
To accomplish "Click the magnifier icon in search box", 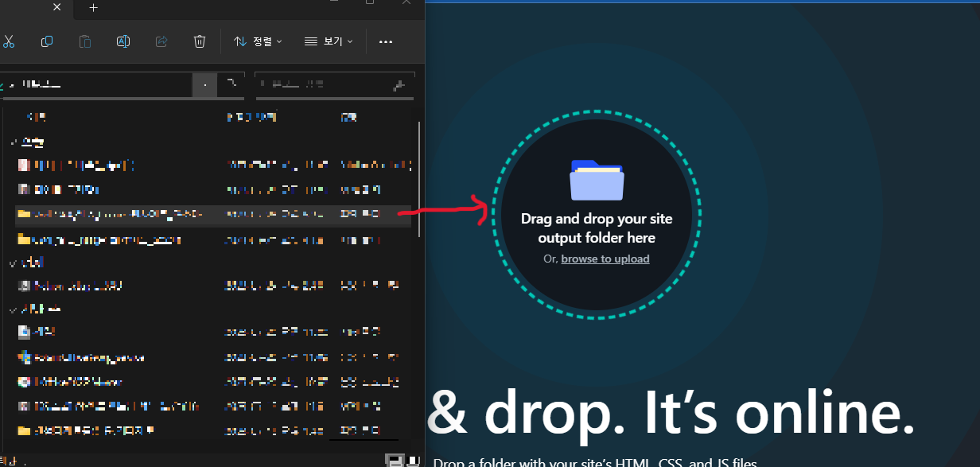I will click(x=399, y=84).
